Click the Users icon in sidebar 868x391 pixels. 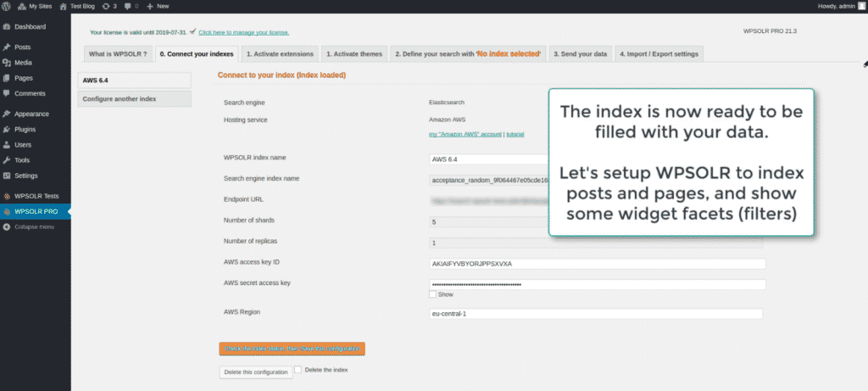(x=7, y=145)
